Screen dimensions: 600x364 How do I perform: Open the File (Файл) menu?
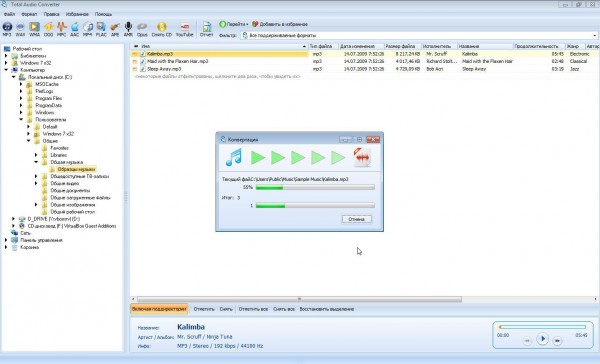pos(9,14)
